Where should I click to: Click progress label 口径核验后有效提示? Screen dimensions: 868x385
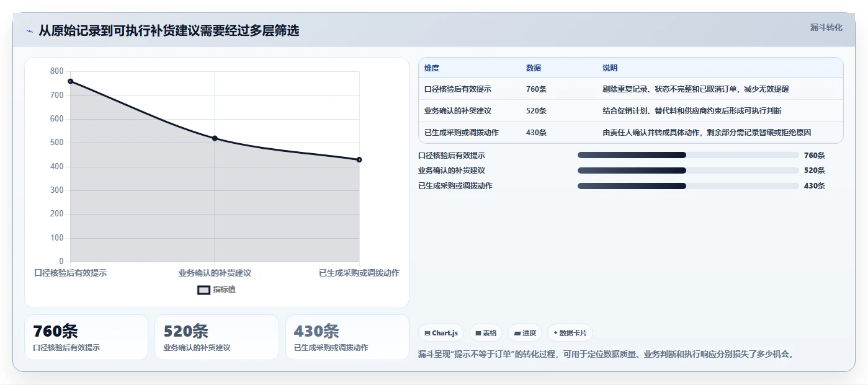(x=452, y=155)
